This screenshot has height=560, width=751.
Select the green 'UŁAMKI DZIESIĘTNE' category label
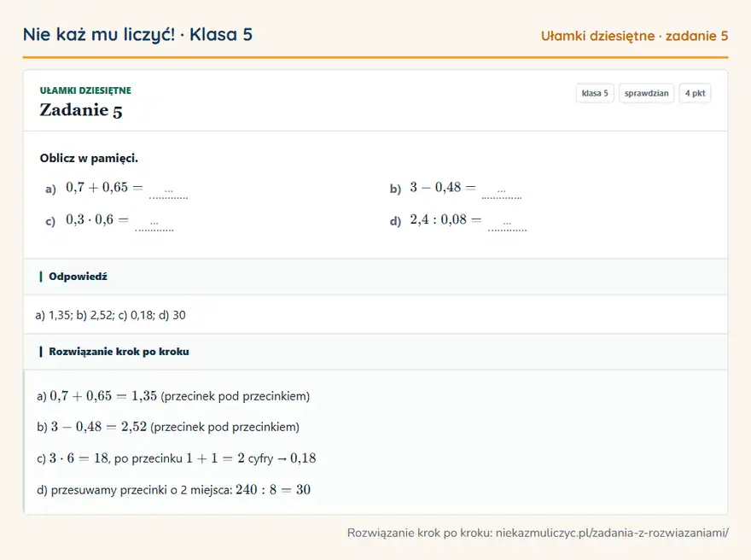coord(85,90)
